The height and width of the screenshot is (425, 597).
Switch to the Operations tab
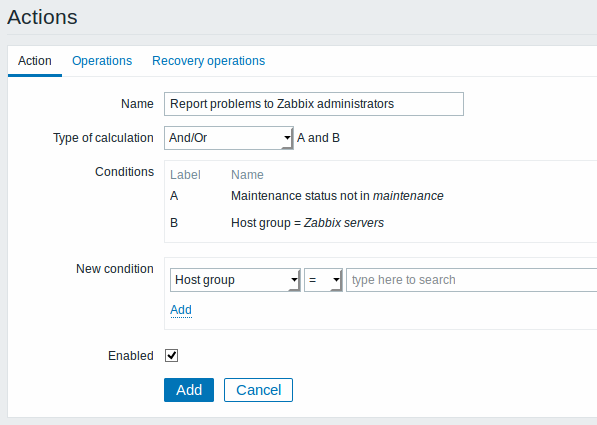(102, 61)
